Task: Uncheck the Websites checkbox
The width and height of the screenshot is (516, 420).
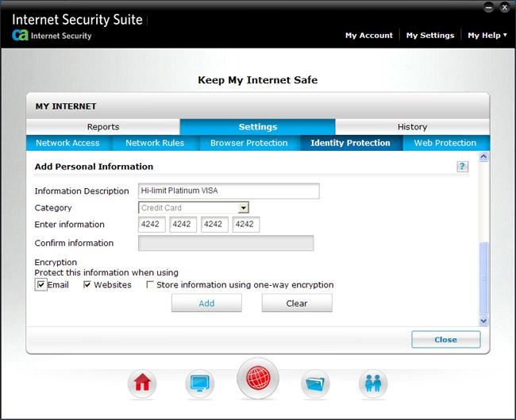Action: point(87,285)
